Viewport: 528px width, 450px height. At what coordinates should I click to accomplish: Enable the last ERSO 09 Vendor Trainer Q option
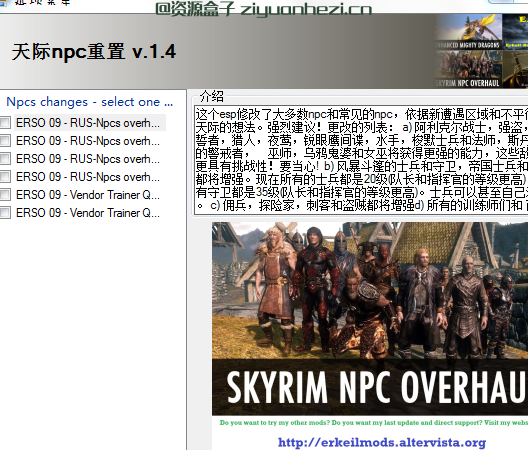point(5,213)
